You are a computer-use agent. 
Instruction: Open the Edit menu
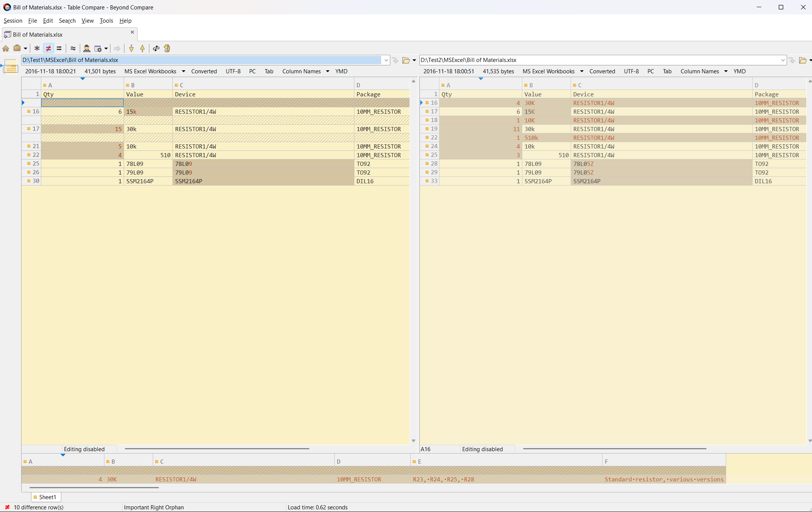[x=48, y=21]
